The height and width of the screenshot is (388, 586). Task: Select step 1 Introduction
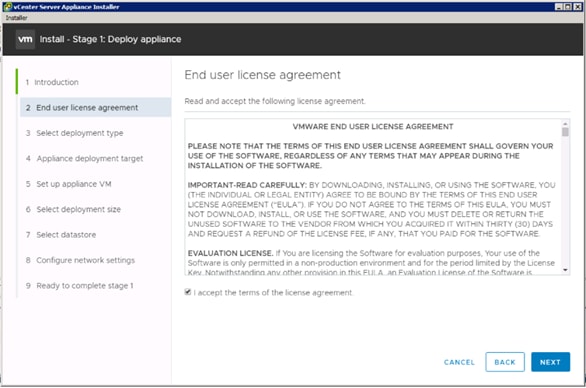(x=52, y=82)
